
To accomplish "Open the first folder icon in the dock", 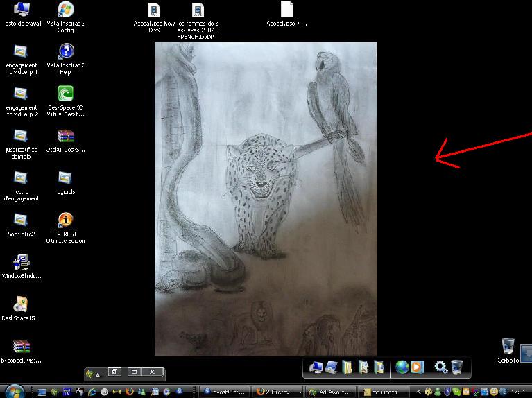I will click(347, 367).
